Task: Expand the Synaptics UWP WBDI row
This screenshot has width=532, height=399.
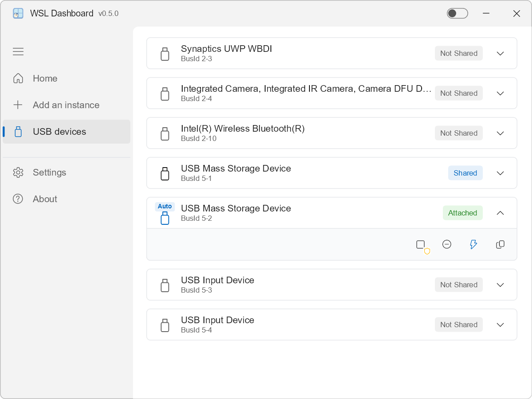Action: [x=501, y=53]
